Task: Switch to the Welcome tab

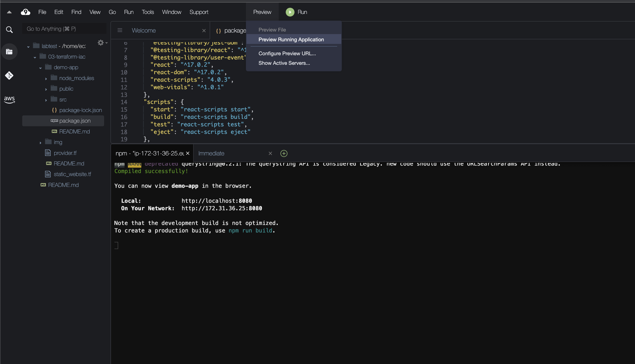Action: tap(160, 30)
